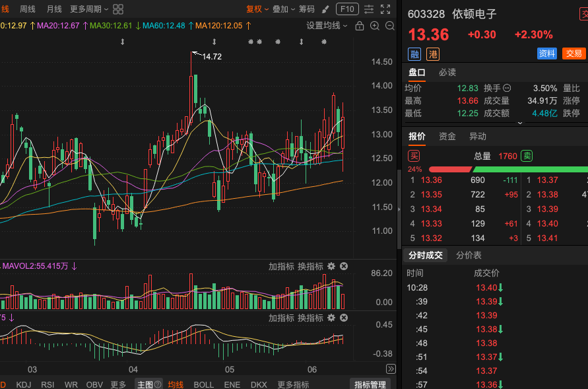588x389 pixels.
Task: Show 筹码 chip distribution
Action: tap(307, 9)
